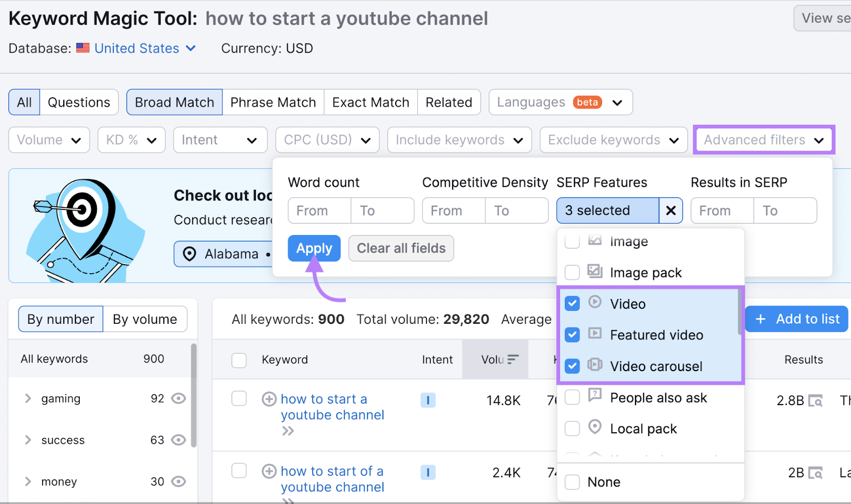Click the keyword groups panel scrollbar
This screenshot has height=504, width=851.
[x=194, y=395]
